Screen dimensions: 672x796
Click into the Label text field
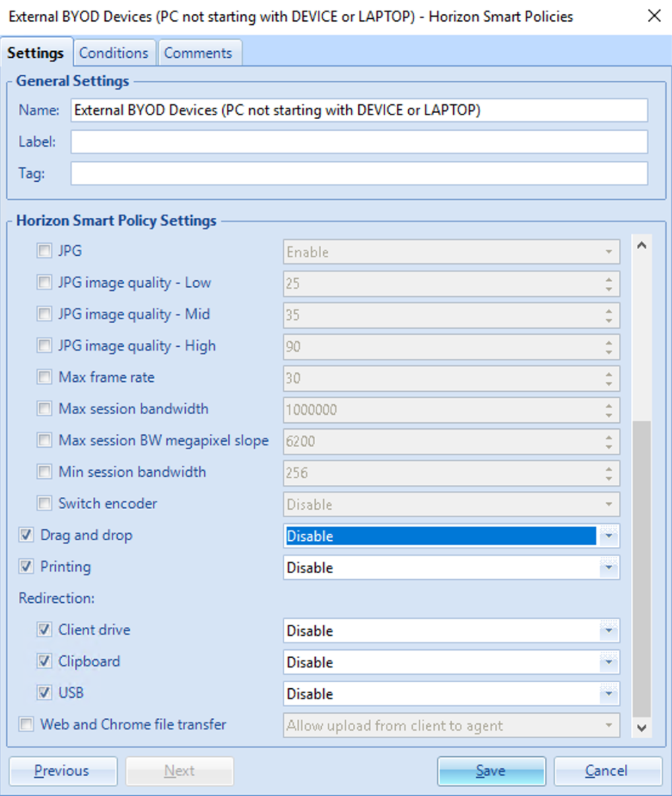[x=359, y=142]
